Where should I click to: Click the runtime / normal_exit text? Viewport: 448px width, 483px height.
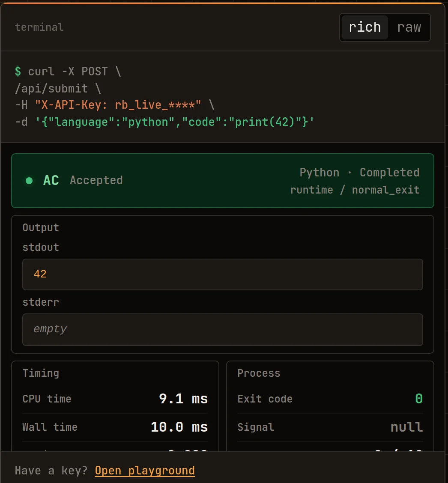pos(355,190)
